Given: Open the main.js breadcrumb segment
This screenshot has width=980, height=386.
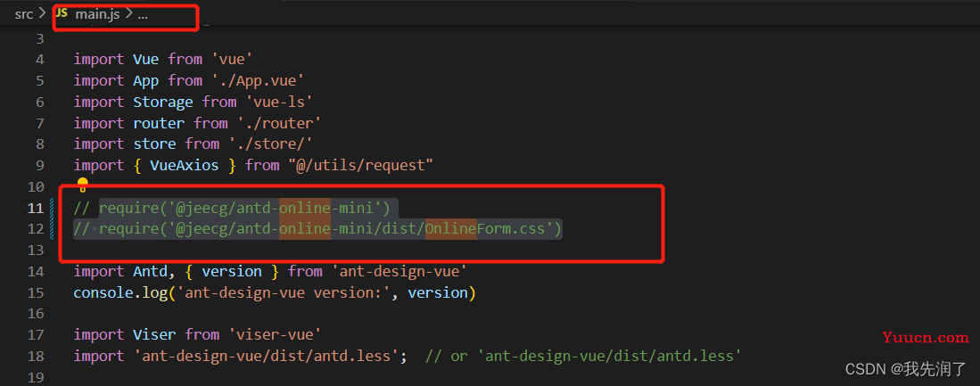Looking at the screenshot, I should pyautogui.click(x=97, y=14).
